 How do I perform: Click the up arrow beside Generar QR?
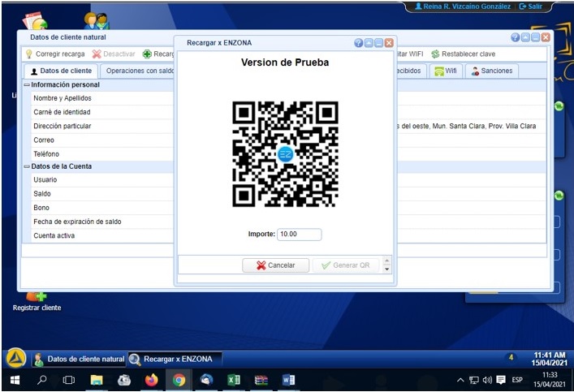387,261
